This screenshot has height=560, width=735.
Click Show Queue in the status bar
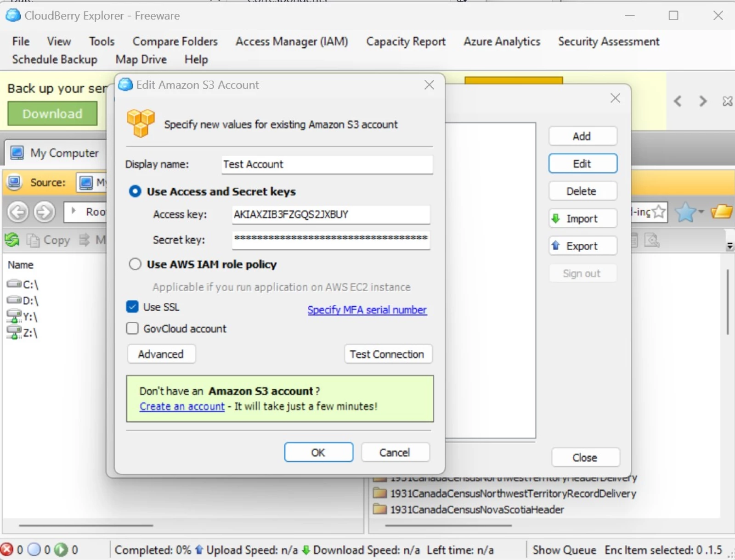point(564,550)
